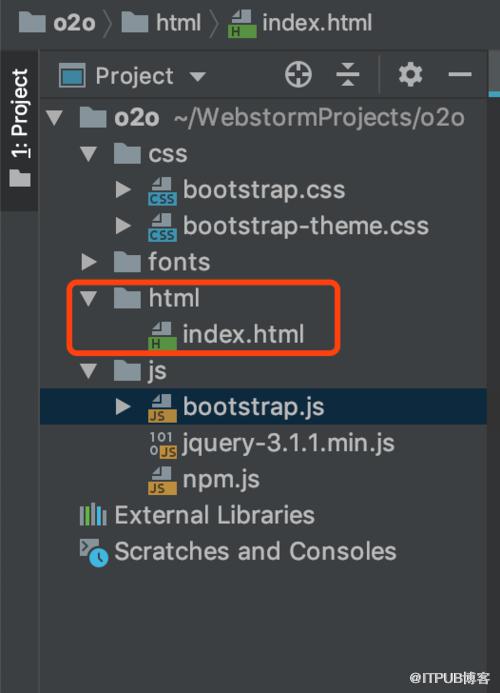Collapse the css folder arrow
The height and width of the screenshot is (693, 500).
coord(89,154)
